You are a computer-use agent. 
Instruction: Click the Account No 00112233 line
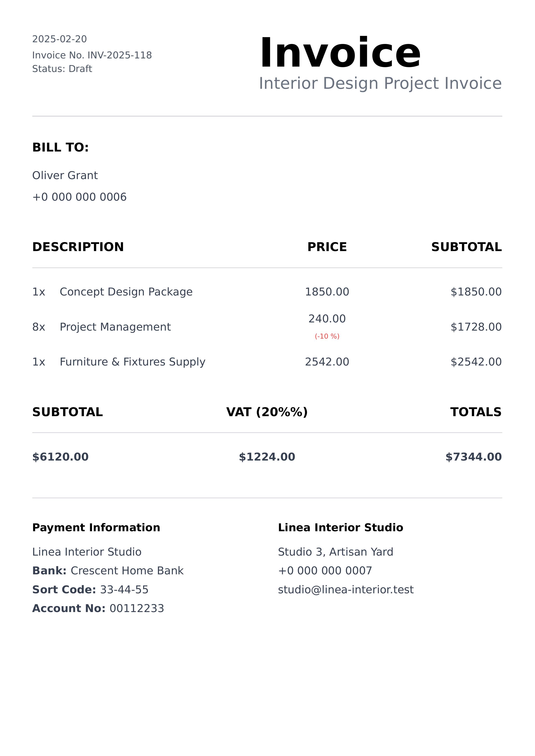pos(98,608)
